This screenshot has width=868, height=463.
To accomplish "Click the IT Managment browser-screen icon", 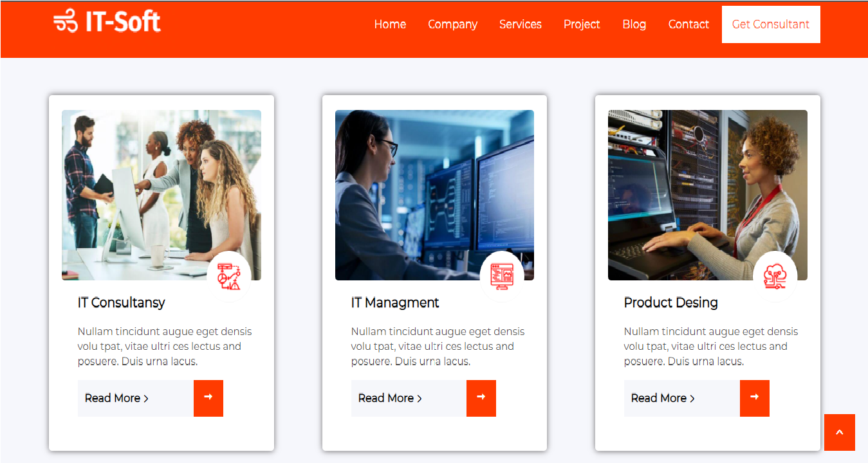I will click(x=503, y=275).
